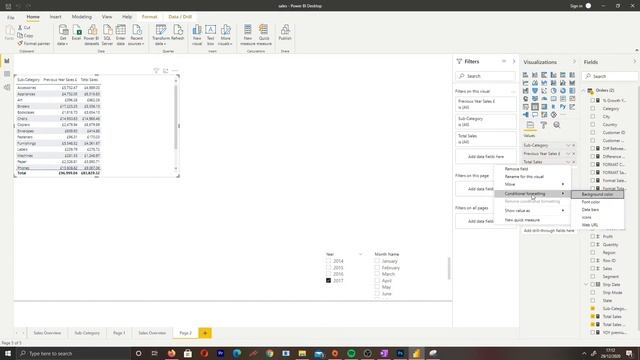640x360 pixels.
Task: Open Spotify from the taskbar
Action: pyautogui.click(x=351, y=353)
